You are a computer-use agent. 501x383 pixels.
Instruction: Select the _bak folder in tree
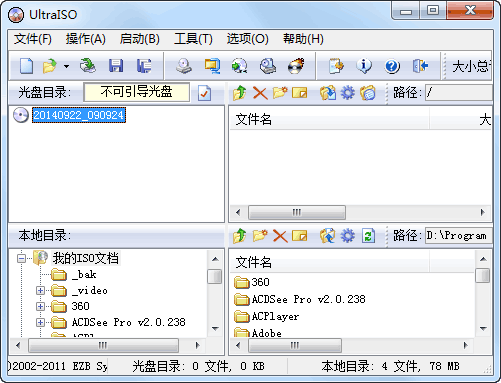84,275
